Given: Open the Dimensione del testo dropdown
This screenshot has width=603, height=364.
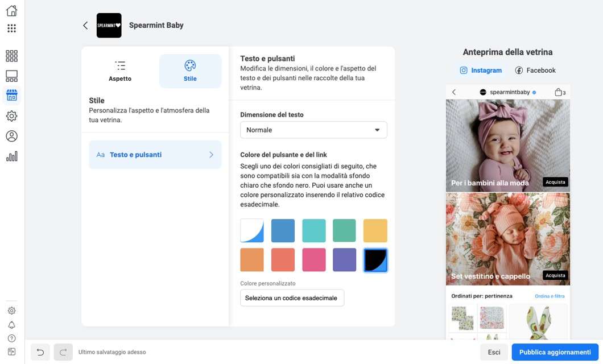Looking at the screenshot, I should pyautogui.click(x=313, y=130).
